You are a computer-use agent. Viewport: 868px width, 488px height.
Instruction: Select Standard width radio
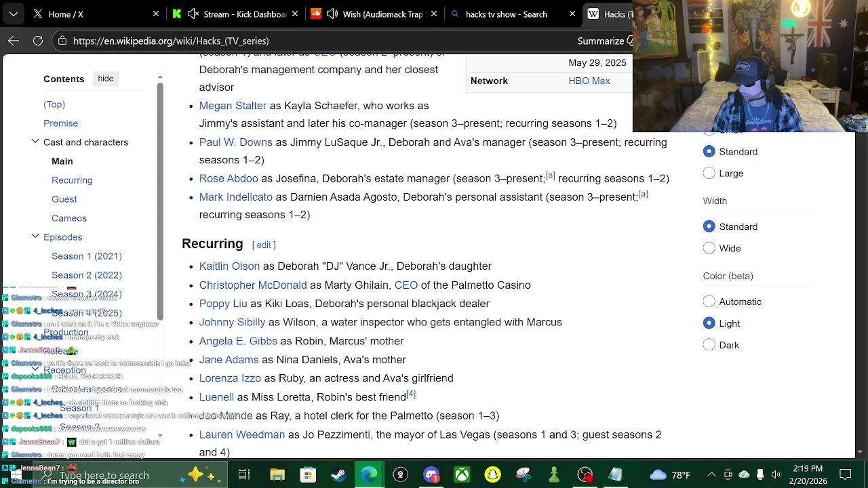point(709,226)
